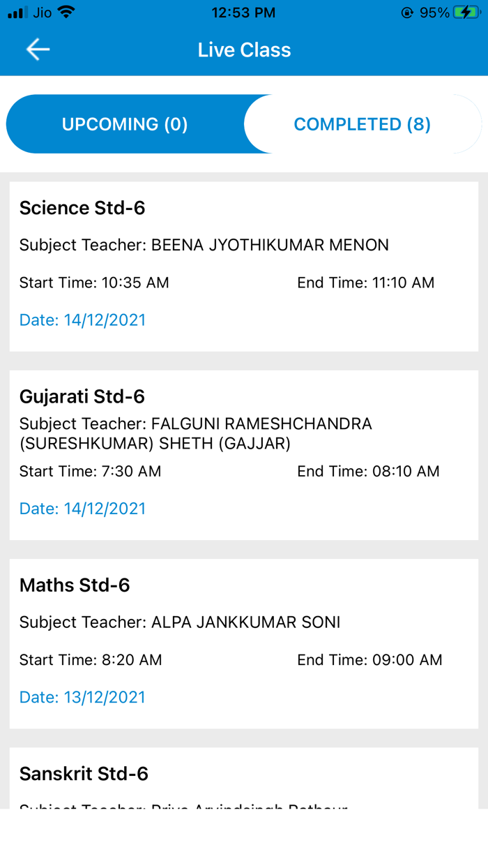Screen dimensions: 488x868
Task: Tap the date 14/12/2021 under Science Std-6
Action: pos(82,320)
